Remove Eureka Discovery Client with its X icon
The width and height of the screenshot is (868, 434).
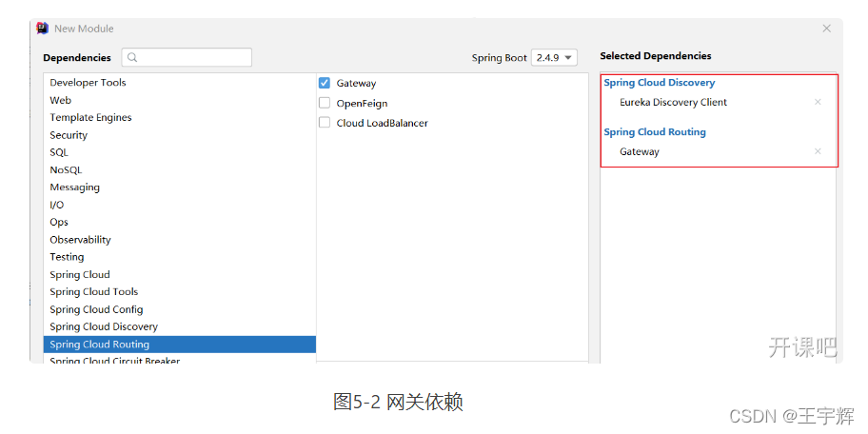pos(818,102)
